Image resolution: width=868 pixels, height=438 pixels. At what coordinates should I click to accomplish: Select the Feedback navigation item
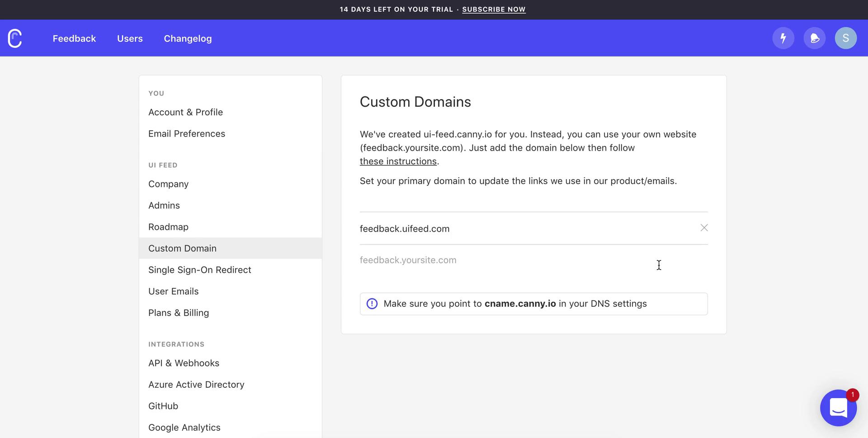[x=74, y=38]
